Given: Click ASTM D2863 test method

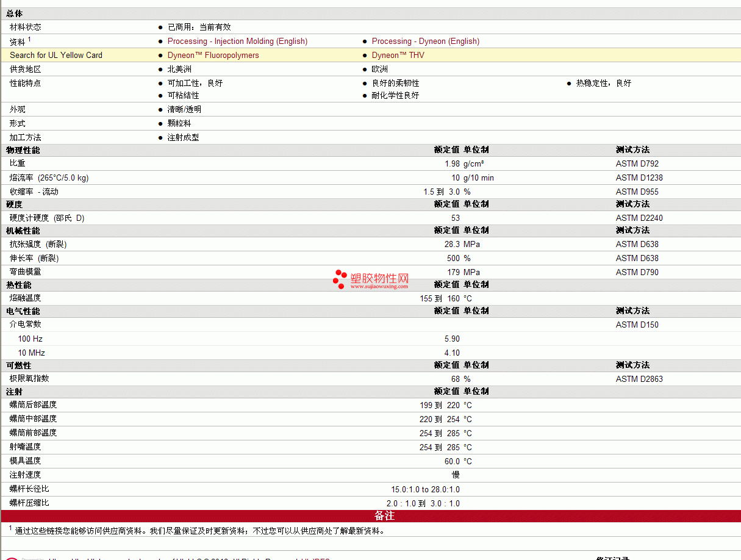Looking at the screenshot, I should pos(639,379).
